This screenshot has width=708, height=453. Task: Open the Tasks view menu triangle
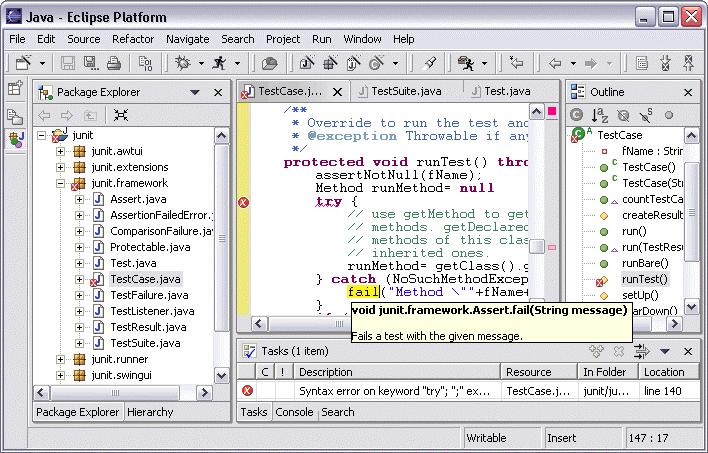[665, 351]
